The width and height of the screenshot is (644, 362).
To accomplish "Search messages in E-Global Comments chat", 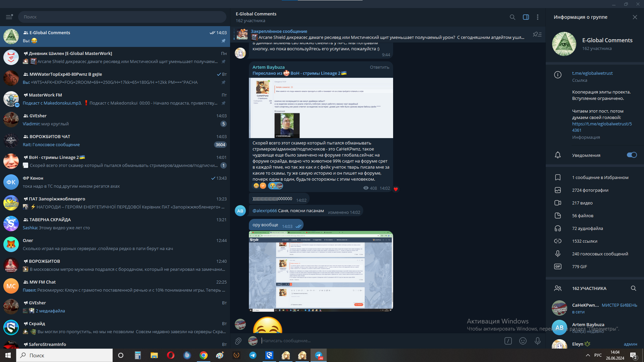I will click(512, 17).
